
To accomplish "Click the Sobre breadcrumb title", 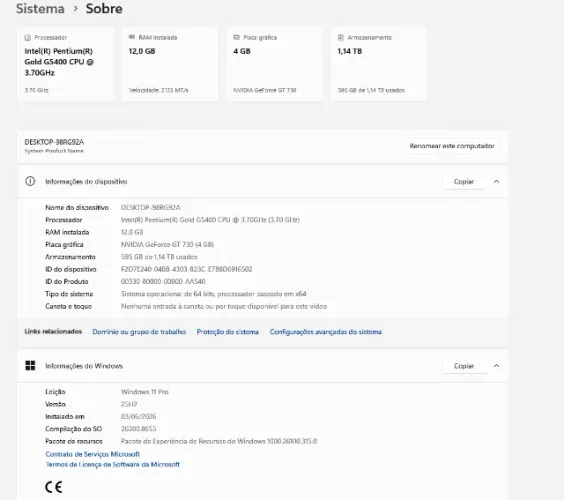I will 104,8.
